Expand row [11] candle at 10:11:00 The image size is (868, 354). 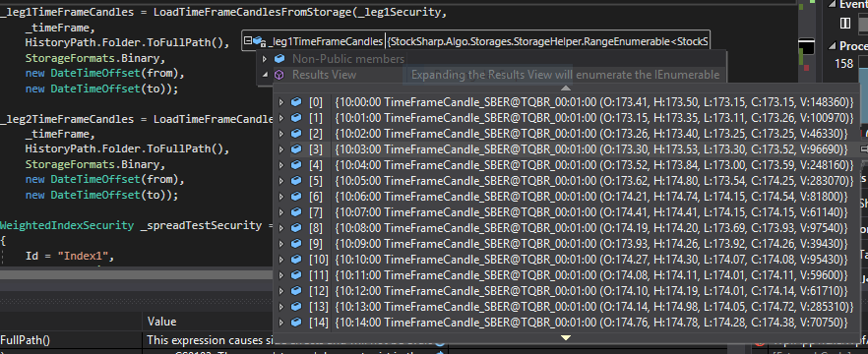[281, 275]
